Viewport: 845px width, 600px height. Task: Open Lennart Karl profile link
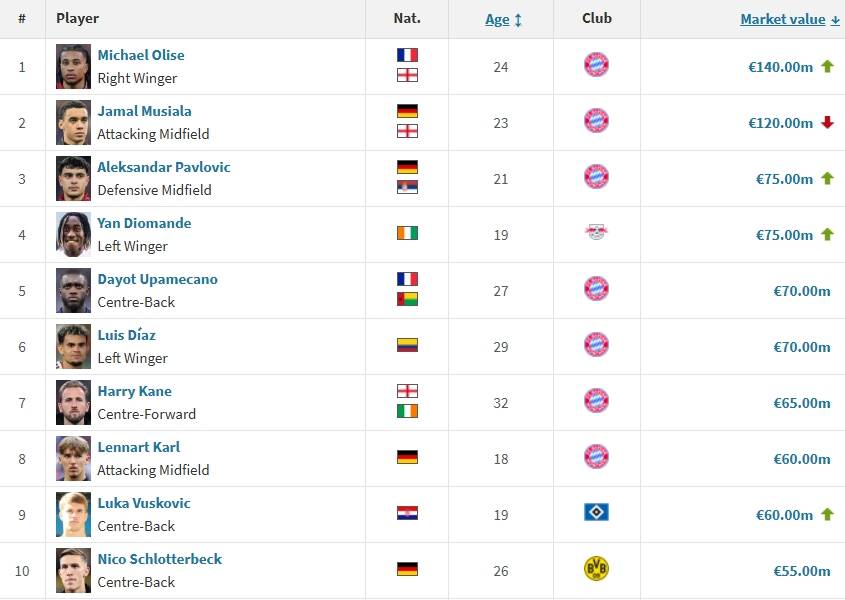click(139, 447)
